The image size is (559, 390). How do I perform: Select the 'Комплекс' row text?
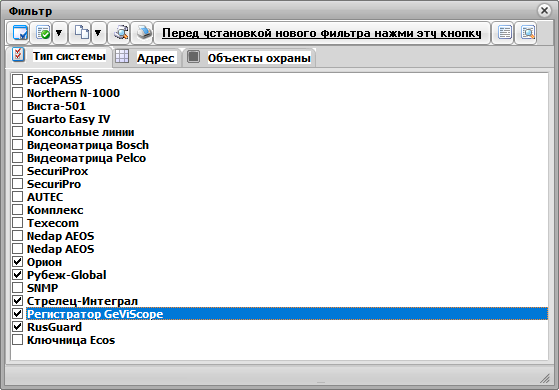point(55,210)
